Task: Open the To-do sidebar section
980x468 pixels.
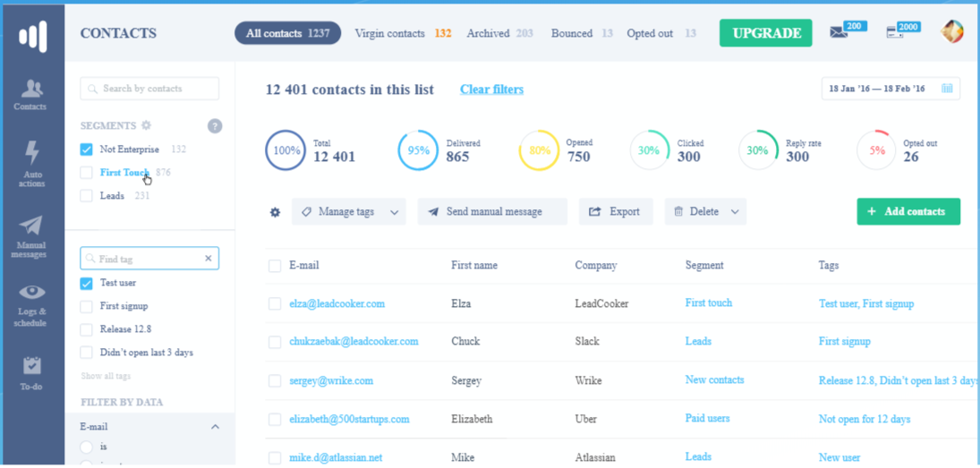Action: point(32,374)
